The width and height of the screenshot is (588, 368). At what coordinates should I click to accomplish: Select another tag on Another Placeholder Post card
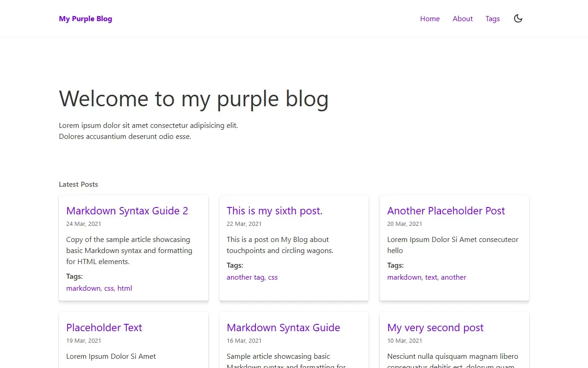pos(453,277)
